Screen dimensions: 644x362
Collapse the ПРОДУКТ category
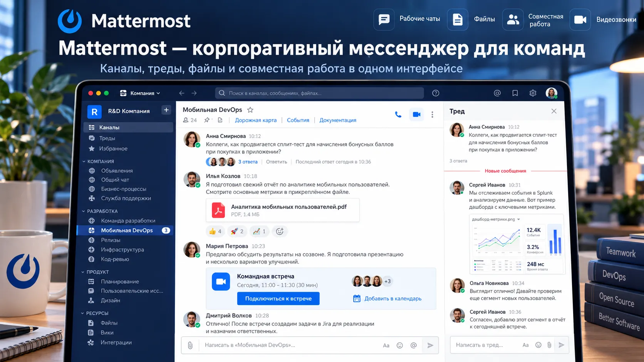[x=95, y=272]
